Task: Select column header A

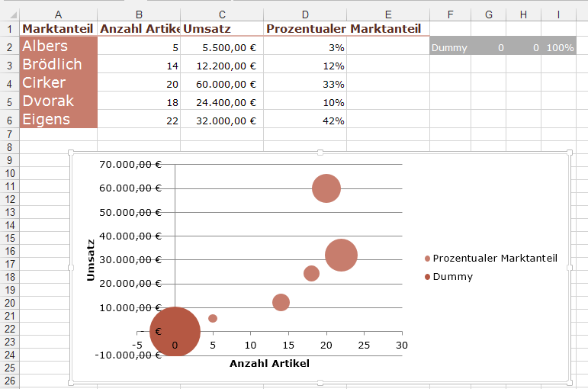Action: pos(59,14)
